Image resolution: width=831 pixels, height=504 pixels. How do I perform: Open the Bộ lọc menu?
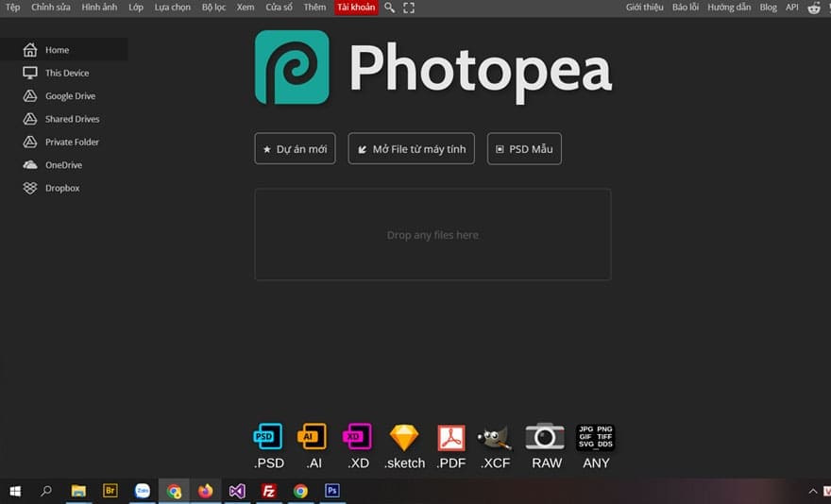click(213, 8)
